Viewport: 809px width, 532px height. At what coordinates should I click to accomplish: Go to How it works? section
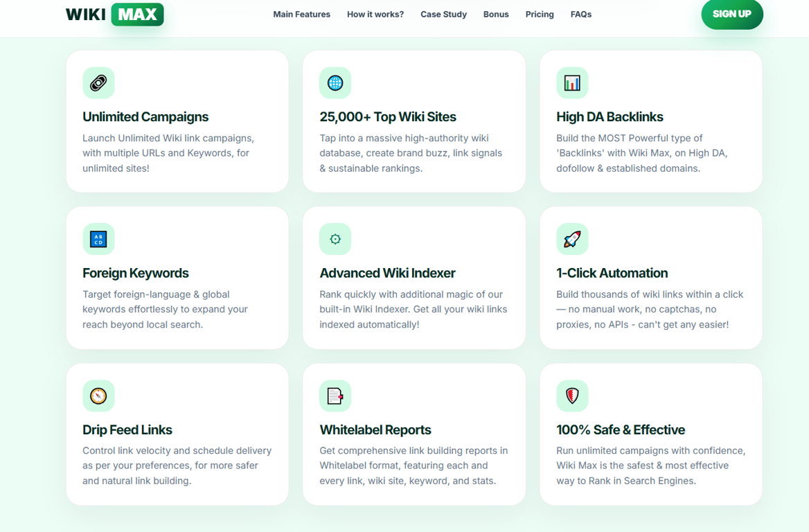[375, 15]
